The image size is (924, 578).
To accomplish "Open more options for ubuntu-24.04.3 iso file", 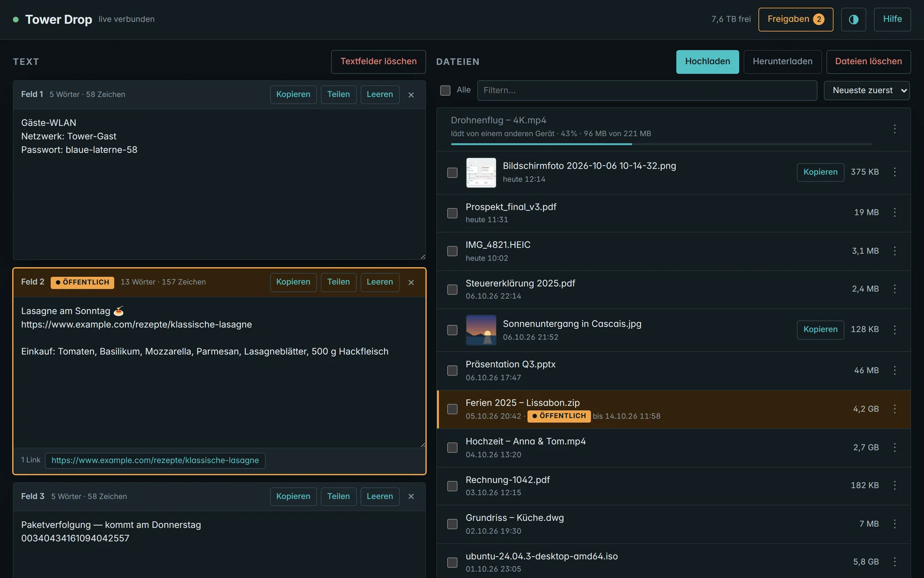I will pyautogui.click(x=894, y=562).
